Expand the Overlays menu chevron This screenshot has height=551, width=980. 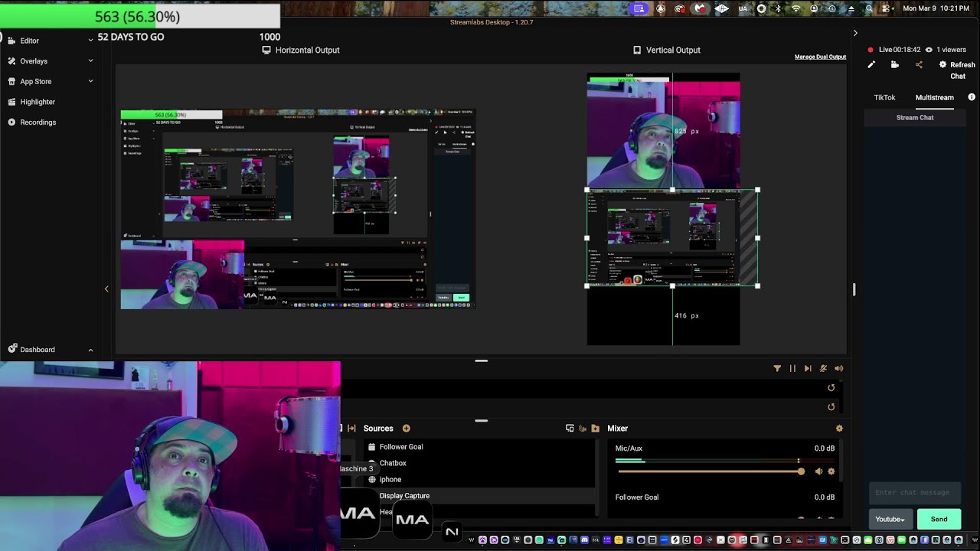point(90,60)
